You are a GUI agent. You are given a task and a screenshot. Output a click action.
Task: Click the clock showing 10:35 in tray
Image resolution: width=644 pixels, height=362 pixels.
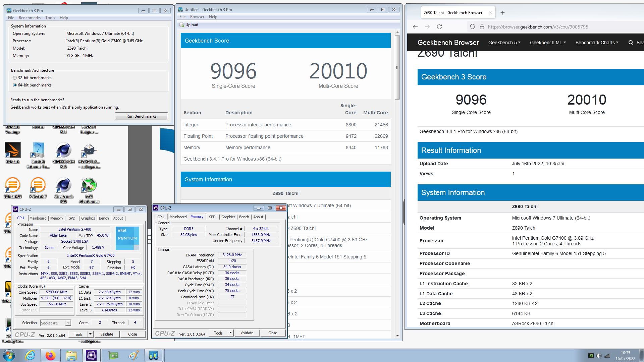625,353
